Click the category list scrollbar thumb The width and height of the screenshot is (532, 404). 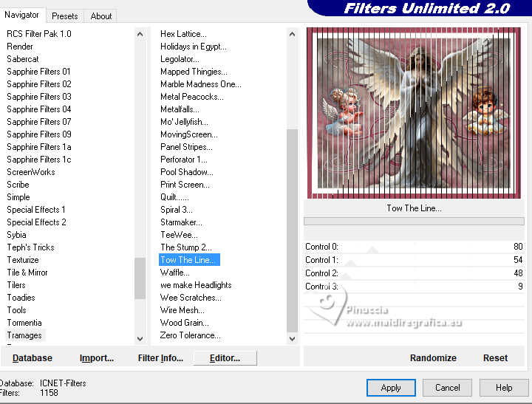[x=140, y=278]
